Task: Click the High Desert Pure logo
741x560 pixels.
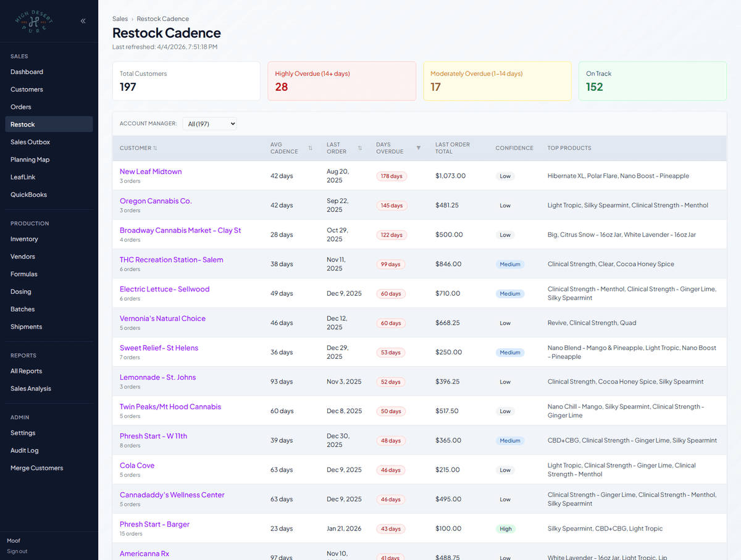Action: [34, 22]
